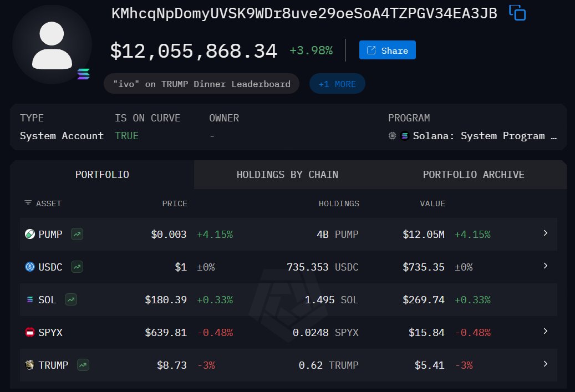
Task: Switch to the HOLDINGS BY CHAIN tab
Action: point(287,175)
